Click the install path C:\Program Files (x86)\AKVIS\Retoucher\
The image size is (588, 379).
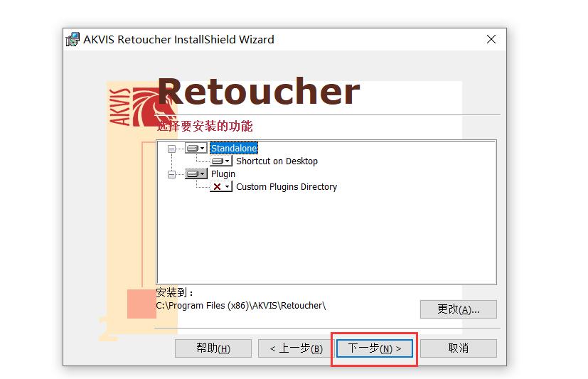click(241, 306)
